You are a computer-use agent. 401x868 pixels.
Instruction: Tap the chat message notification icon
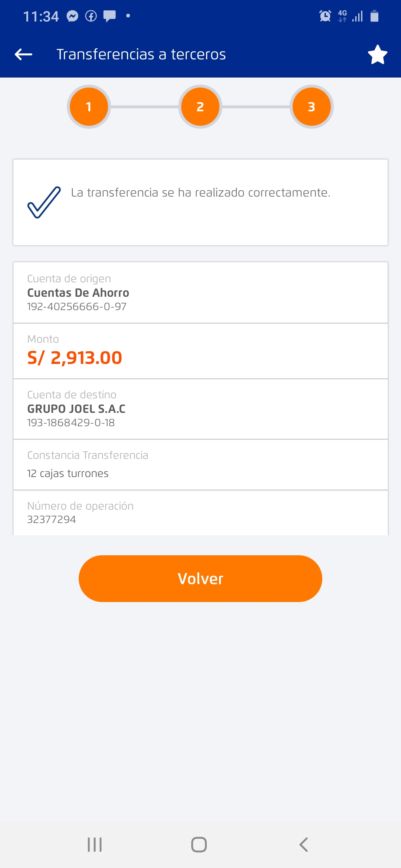[110, 16]
